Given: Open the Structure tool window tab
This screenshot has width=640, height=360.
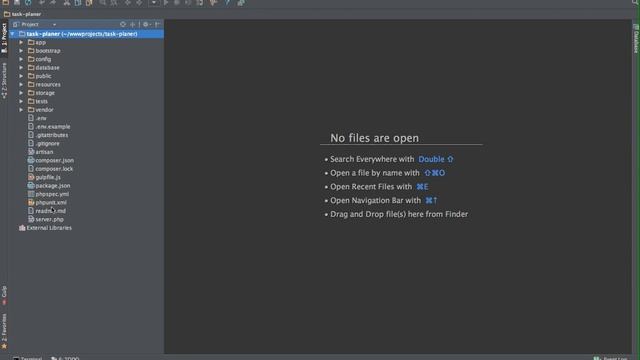Looking at the screenshot, I should pos(4,80).
